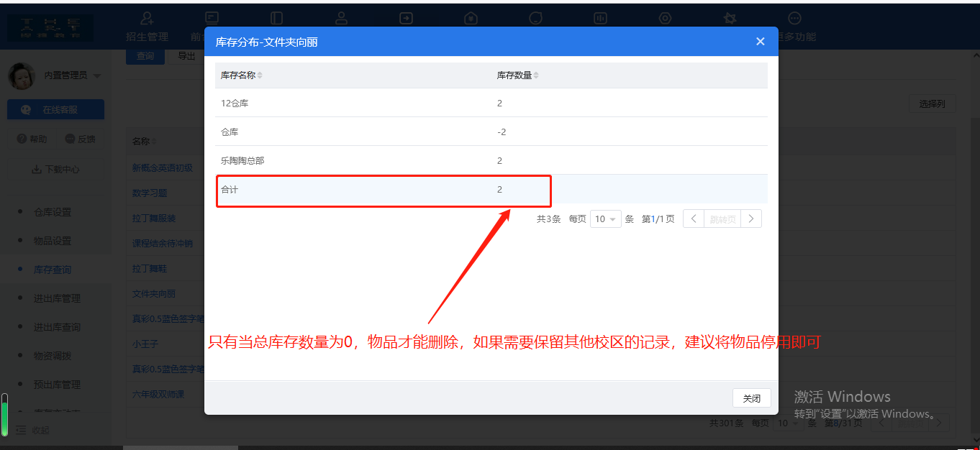The width and height of the screenshot is (980, 450).
Task: Click the company logo at top left
Action: pyautogui.click(x=50, y=27)
